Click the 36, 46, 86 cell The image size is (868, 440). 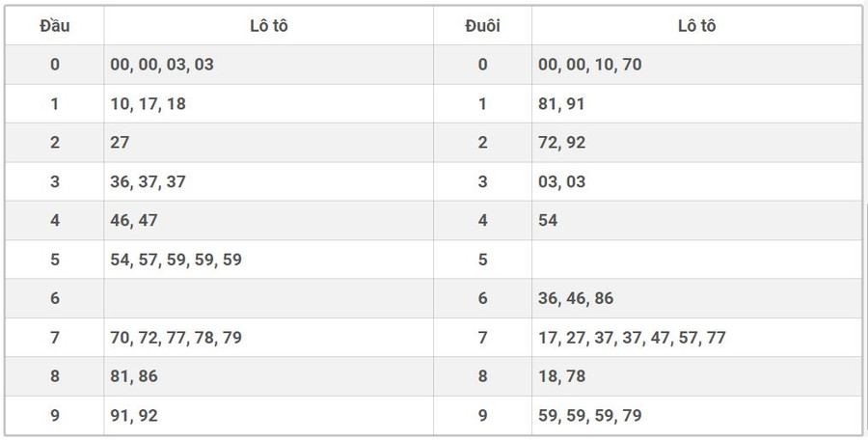576,299
